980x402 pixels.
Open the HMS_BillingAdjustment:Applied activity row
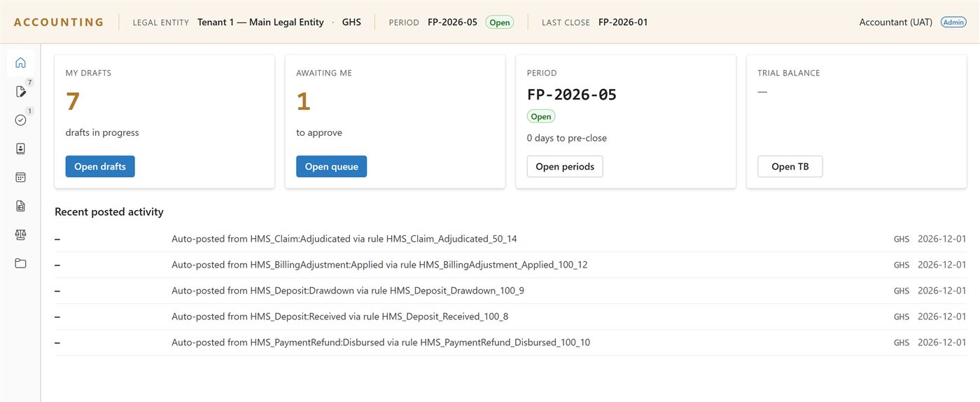(x=510, y=265)
